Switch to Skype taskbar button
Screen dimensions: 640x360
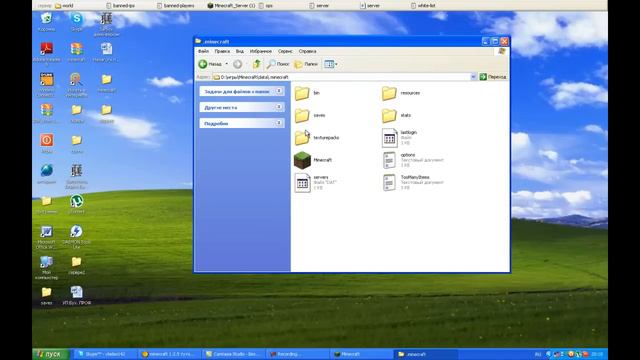[x=104, y=354]
